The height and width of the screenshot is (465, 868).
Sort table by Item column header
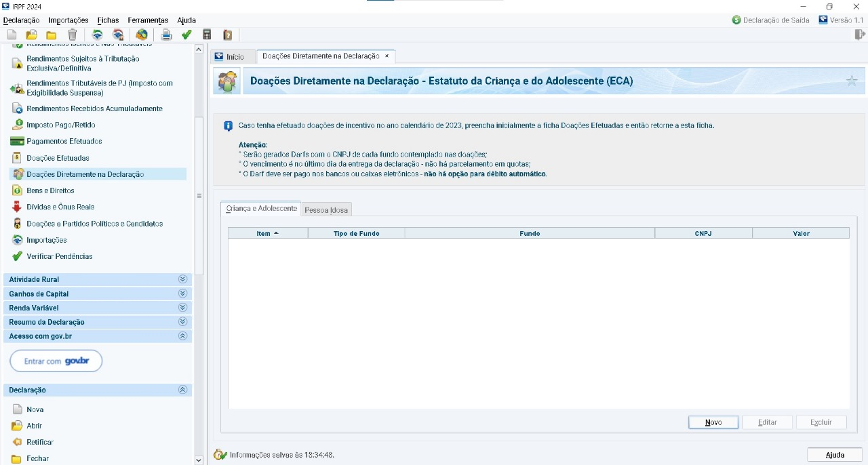(x=267, y=233)
